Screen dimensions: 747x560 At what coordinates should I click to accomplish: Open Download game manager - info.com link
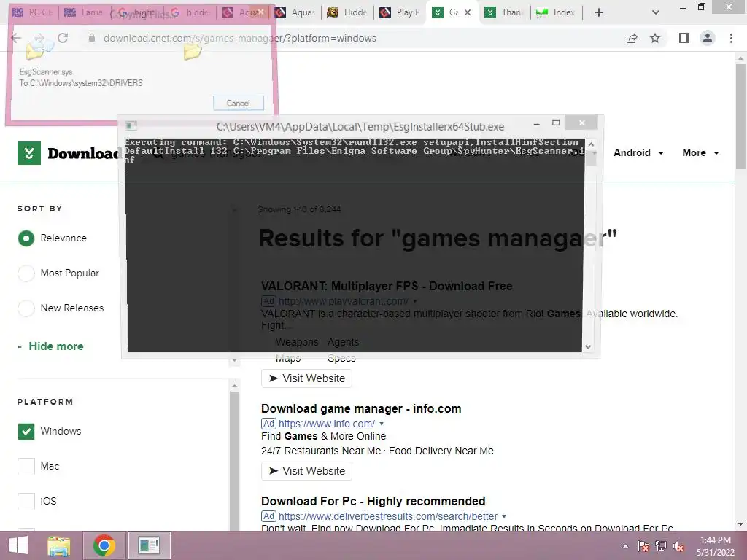tap(361, 408)
